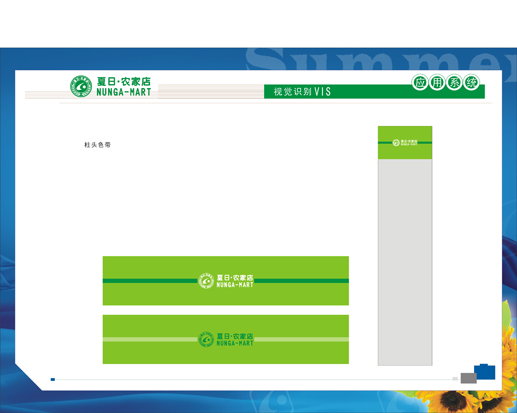The height and width of the screenshot is (413, 517).
Task: Click the '夏日·农家店' header text
Action: point(124,81)
